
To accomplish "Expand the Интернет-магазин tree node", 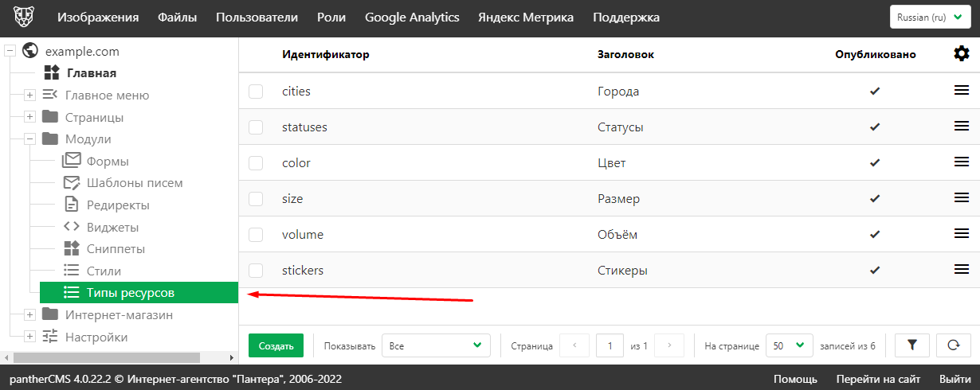I will pos(29,315).
